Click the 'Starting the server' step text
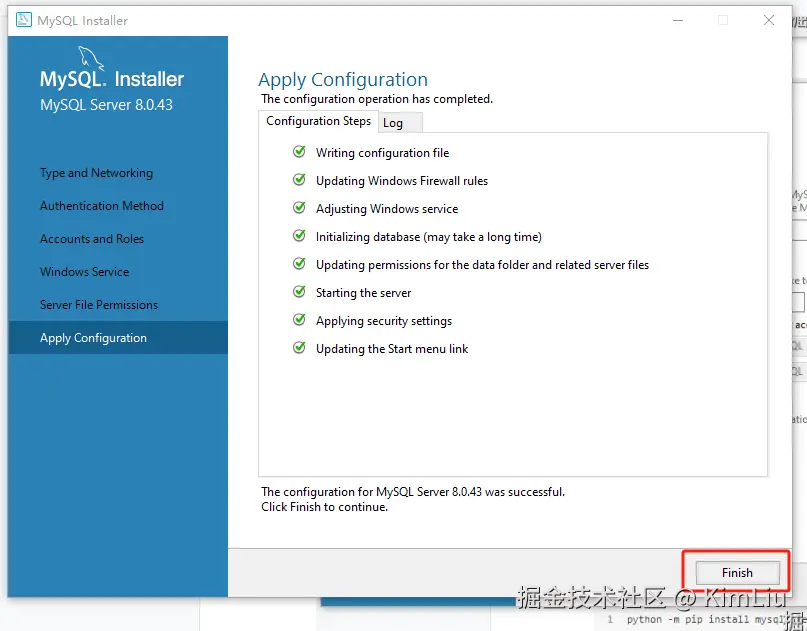Screen dimensions: 807x631 [x=363, y=293]
